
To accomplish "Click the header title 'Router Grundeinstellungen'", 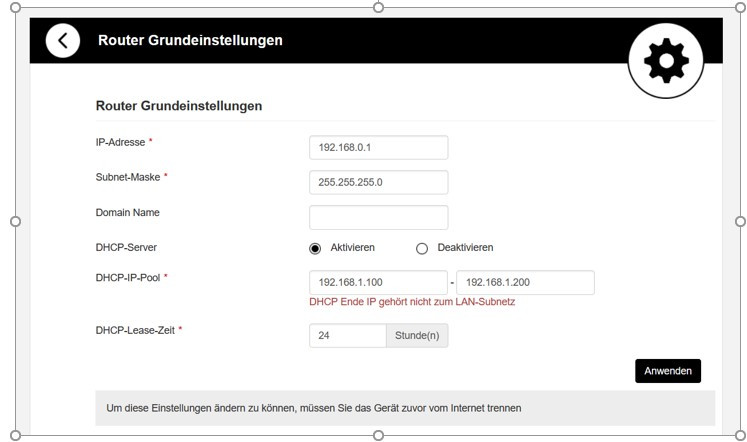I will (x=190, y=40).
